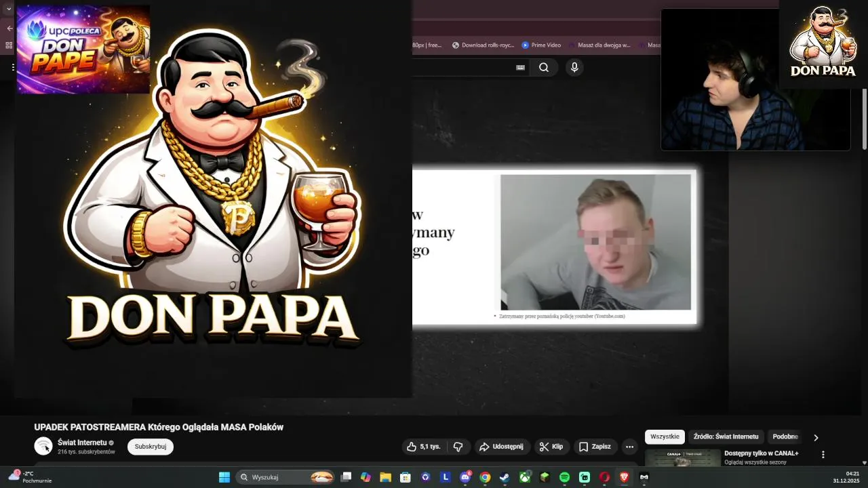Open the Świat Internetu channel name link
The image size is (868, 488).
(82, 443)
